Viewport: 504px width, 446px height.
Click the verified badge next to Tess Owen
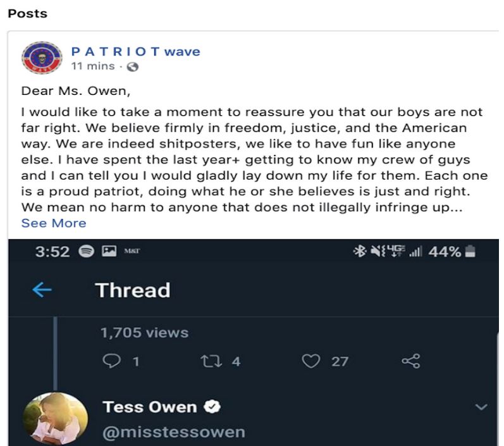[x=212, y=407]
